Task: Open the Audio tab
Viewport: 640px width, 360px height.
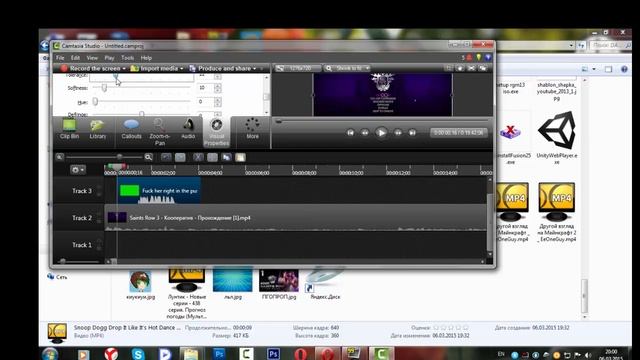Action: (x=188, y=130)
